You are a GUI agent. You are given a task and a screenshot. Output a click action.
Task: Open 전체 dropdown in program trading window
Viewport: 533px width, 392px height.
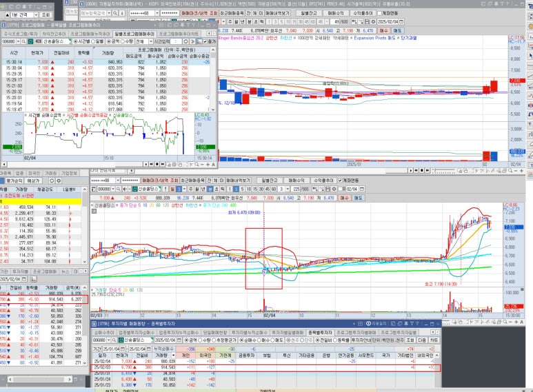(150, 41)
